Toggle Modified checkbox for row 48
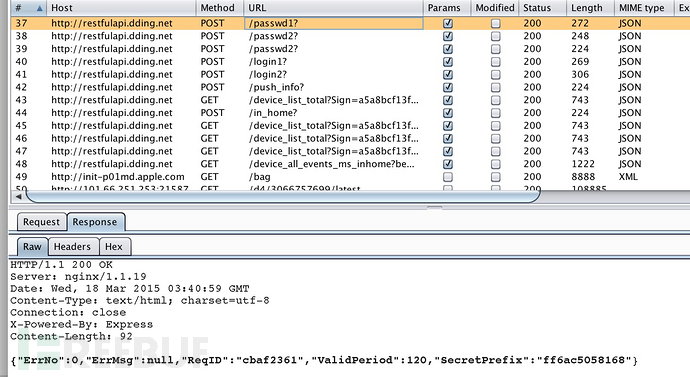 pos(495,164)
